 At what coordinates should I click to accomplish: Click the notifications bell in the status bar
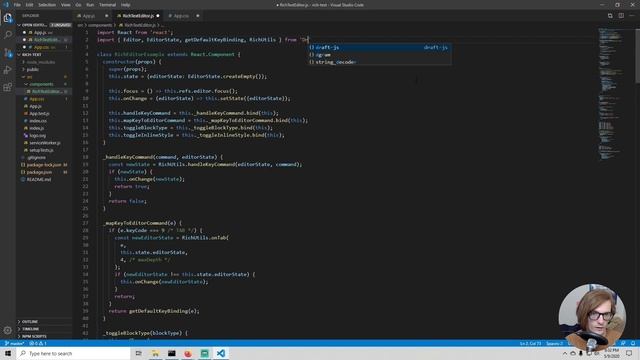click(633, 344)
